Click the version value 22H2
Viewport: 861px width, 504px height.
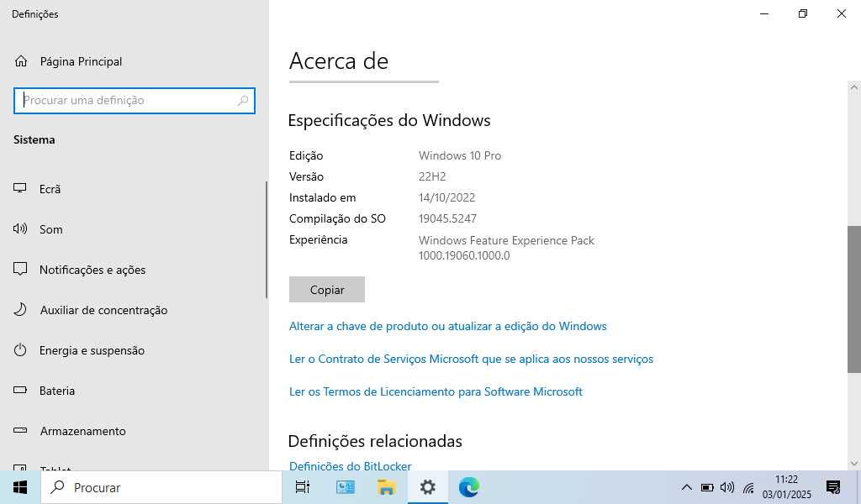click(432, 176)
